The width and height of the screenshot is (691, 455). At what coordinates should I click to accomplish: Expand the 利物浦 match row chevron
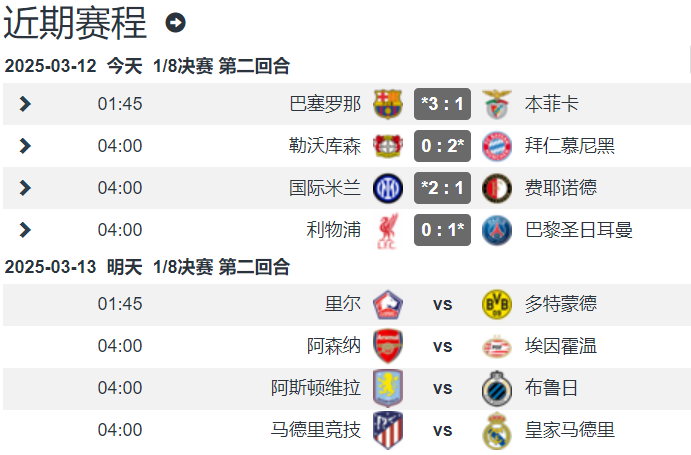click(x=26, y=230)
